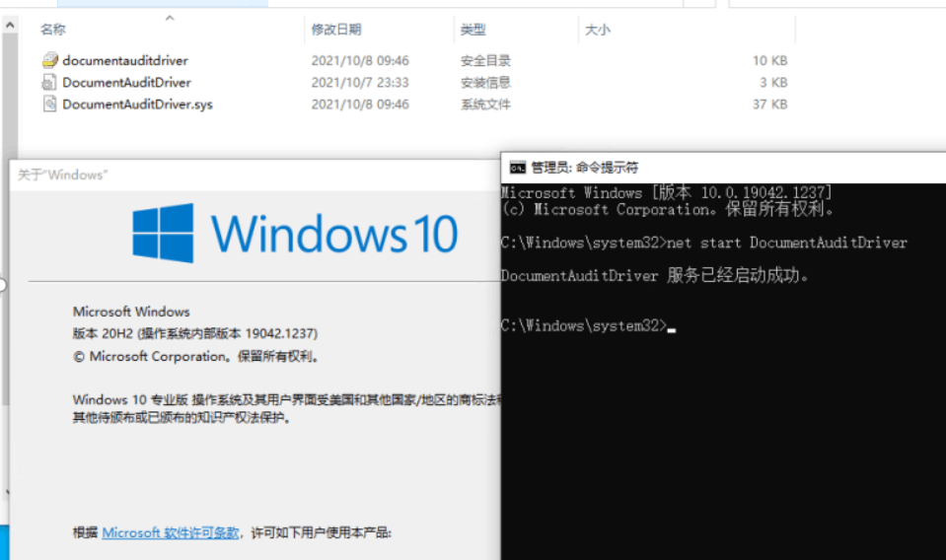Image resolution: width=946 pixels, height=560 pixels.
Task: Sort files by 修改日期 column
Action: tap(336, 29)
